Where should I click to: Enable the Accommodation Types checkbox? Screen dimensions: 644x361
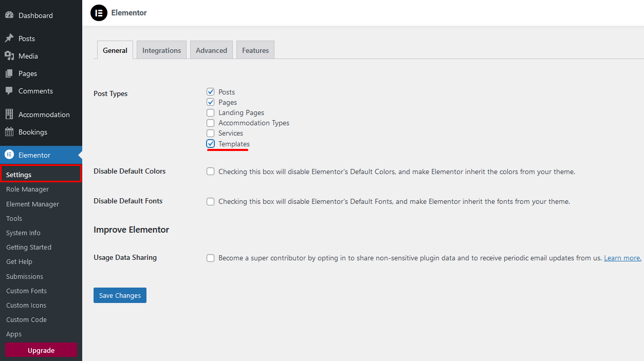(x=211, y=123)
